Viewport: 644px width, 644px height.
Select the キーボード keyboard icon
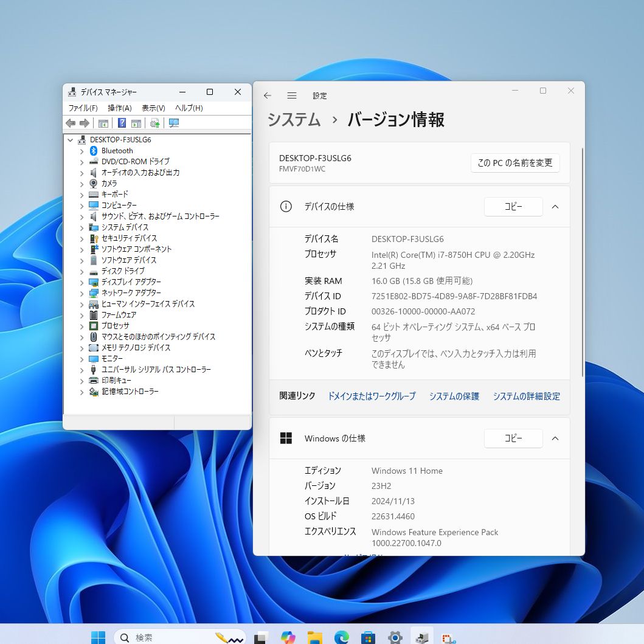(94, 194)
